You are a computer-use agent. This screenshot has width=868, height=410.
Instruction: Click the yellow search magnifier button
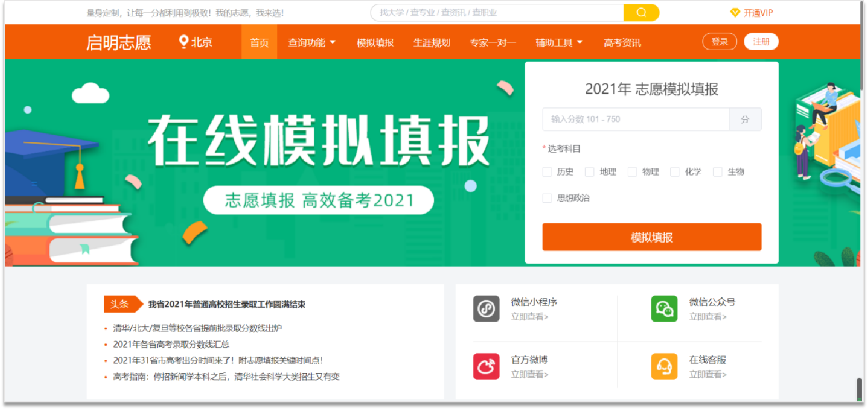click(x=641, y=13)
